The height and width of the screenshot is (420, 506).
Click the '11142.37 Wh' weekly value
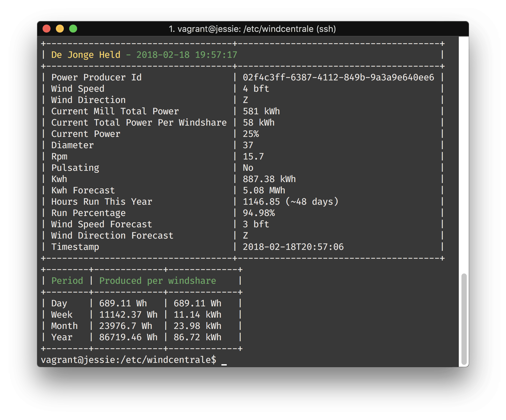click(x=128, y=315)
